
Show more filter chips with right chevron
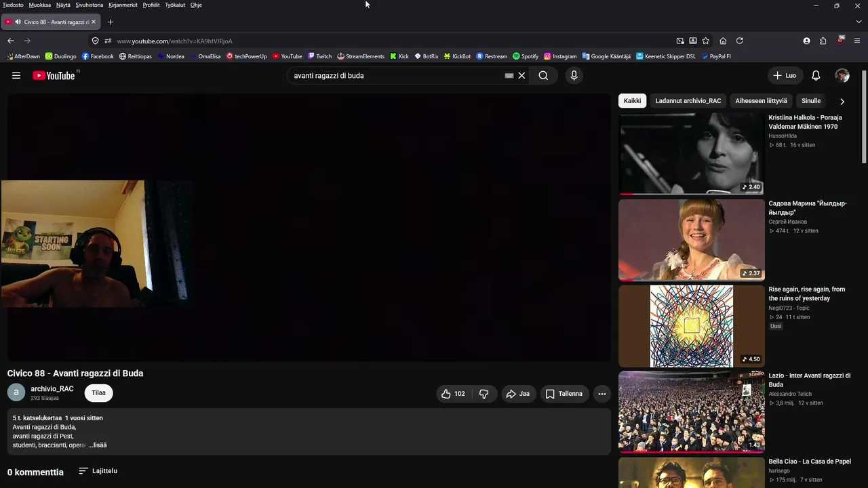click(x=842, y=101)
